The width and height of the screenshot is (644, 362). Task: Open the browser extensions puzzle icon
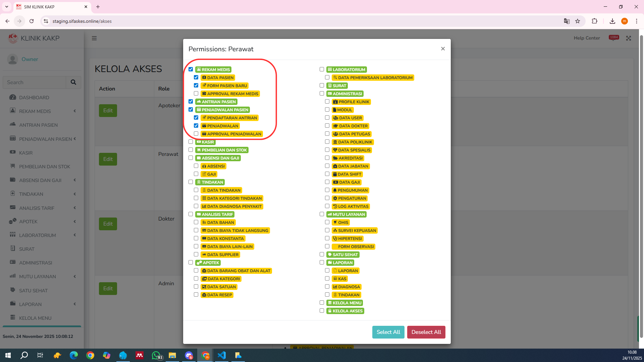[x=594, y=21]
